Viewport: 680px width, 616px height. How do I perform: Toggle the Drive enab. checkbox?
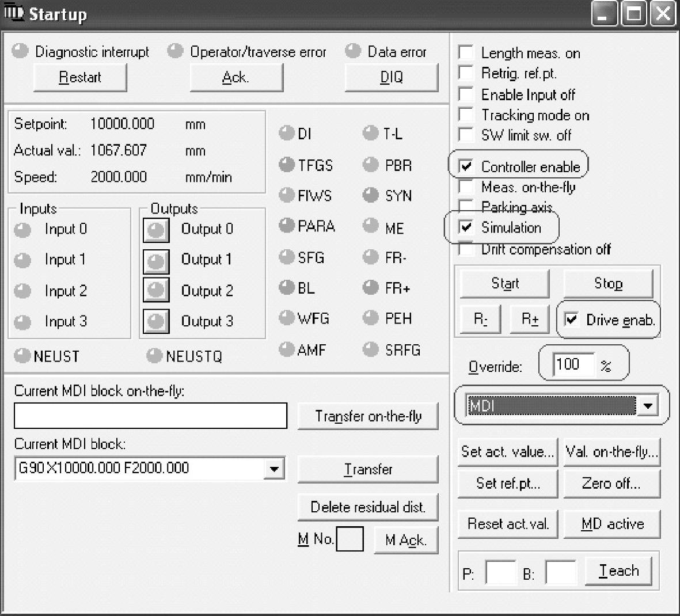click(571, 320)
